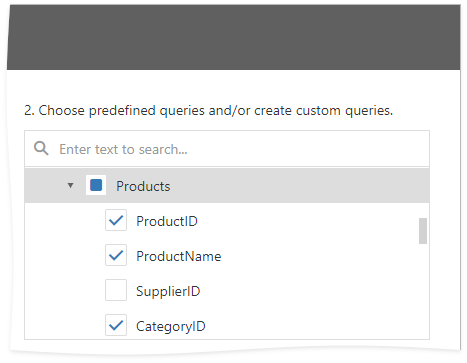Screen dimensions: 467x363
Task: Select the ProductID field label
Action: coord(167,221)
